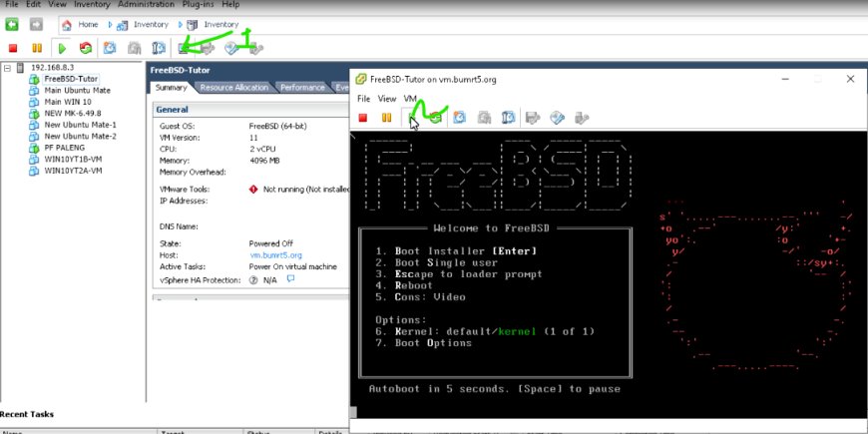Select the WIN10YT2A-VM entry

[73, 171]
